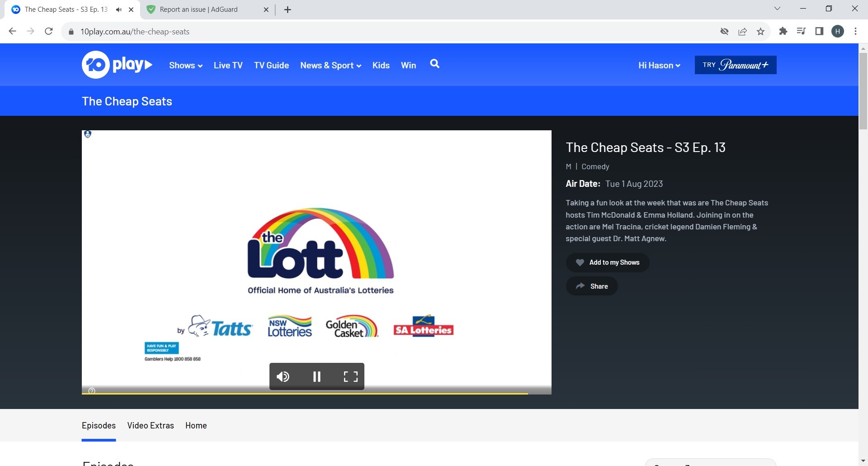Open the TV Guide link
The height and width of the screenshot is (466, 868).
[271, 66]
